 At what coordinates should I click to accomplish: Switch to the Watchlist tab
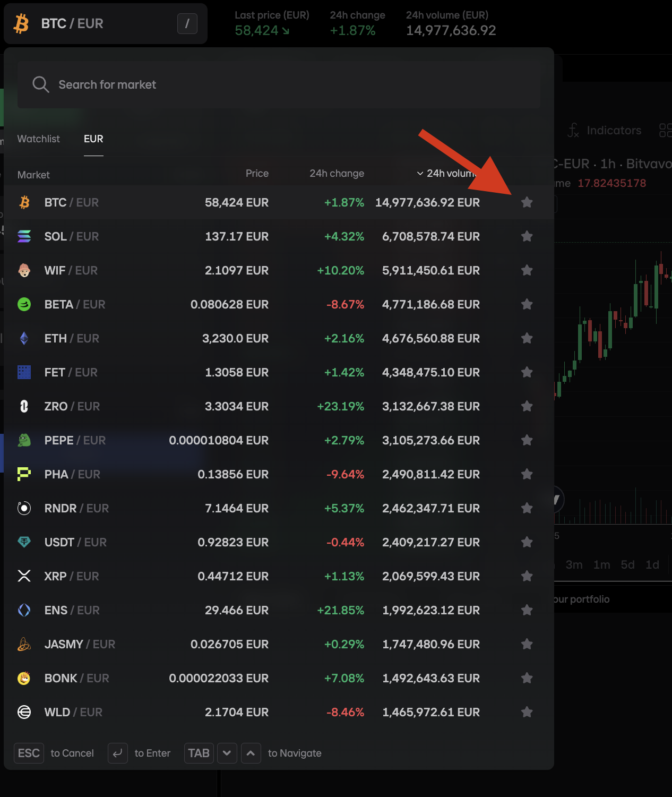click(39, 139)
